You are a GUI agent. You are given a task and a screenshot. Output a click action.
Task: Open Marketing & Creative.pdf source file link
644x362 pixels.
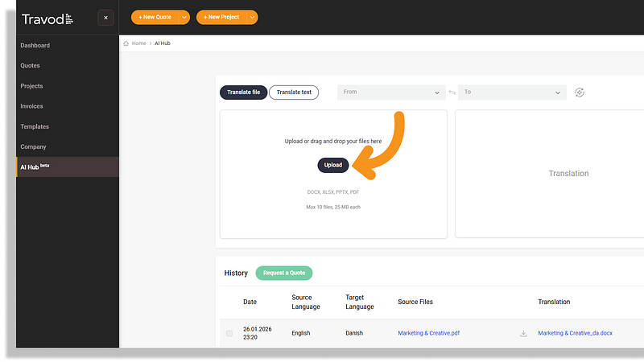[x=430, y=333]
